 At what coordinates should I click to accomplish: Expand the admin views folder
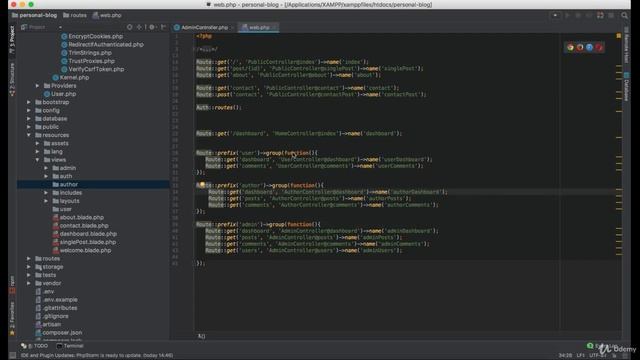pyautogui.click(x=46, y=168)
